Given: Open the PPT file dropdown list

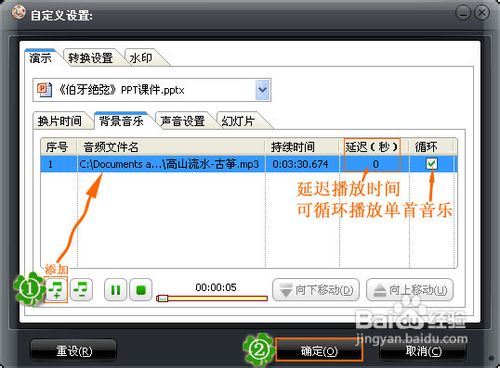Looking at the screenshot, I should (x=263, y=90).
